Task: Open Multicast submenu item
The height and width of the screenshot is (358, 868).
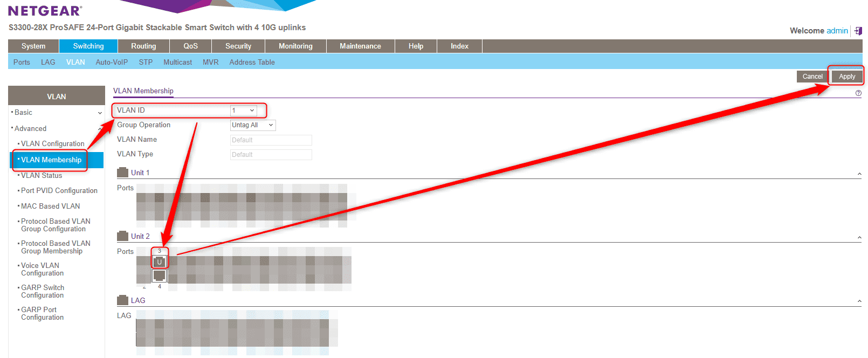Action: pos(177,62)
